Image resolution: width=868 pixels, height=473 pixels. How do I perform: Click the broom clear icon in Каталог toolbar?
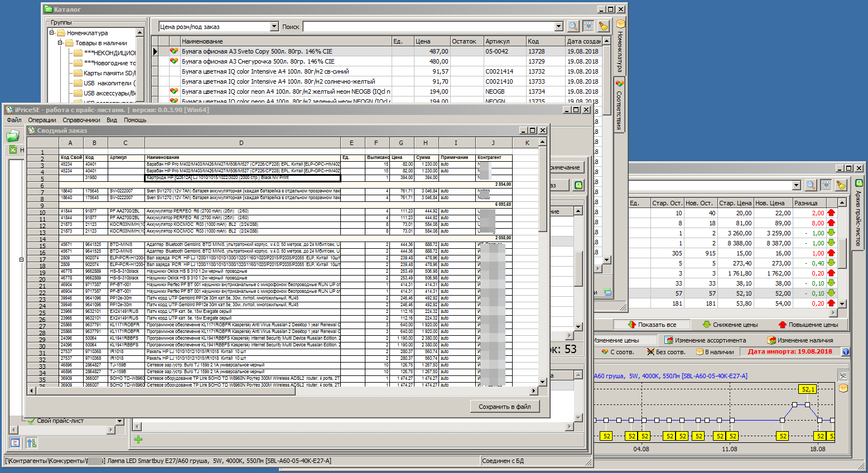pyautogui.click(x=603, y=26)
